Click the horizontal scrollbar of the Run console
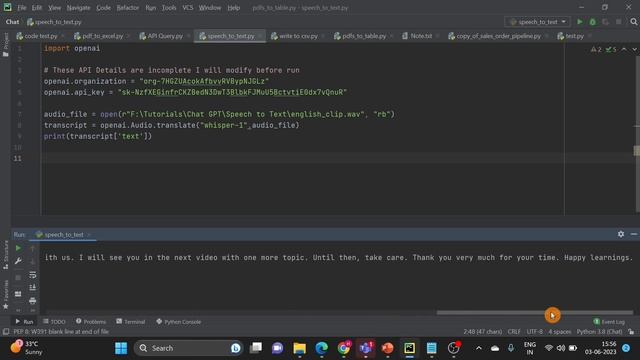This screenshot has width=640, height=360. click(535, 313)
